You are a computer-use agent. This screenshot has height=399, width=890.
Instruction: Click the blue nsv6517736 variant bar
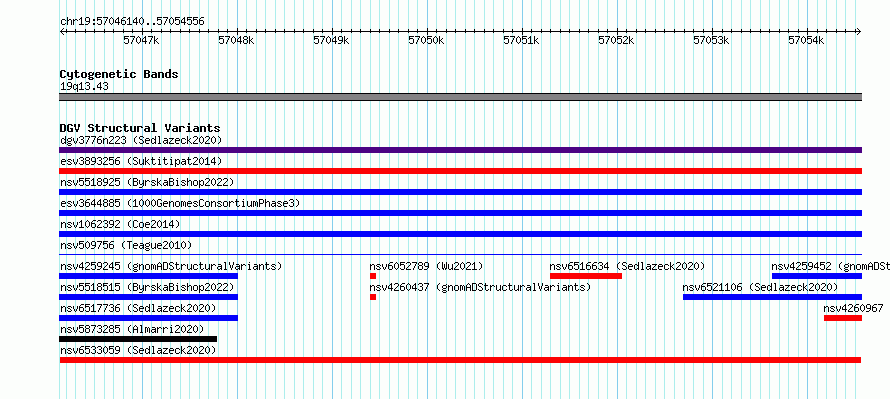(149, 318)
